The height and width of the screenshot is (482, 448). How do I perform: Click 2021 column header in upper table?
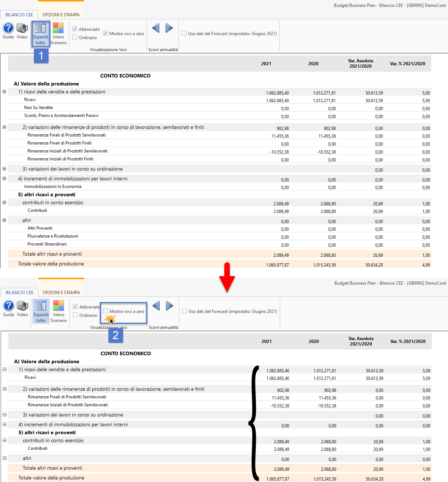pyautogui.click(x=266, y=64)
